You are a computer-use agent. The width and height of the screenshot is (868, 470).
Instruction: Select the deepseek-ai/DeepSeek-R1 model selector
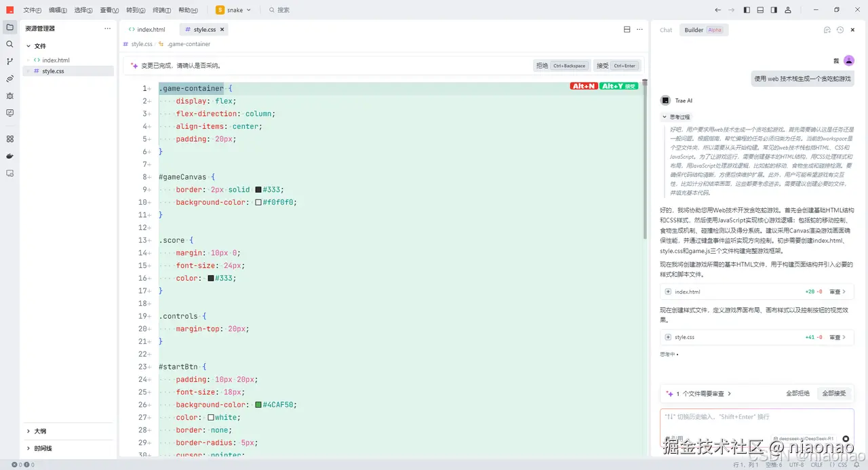(x=805, y=439)
